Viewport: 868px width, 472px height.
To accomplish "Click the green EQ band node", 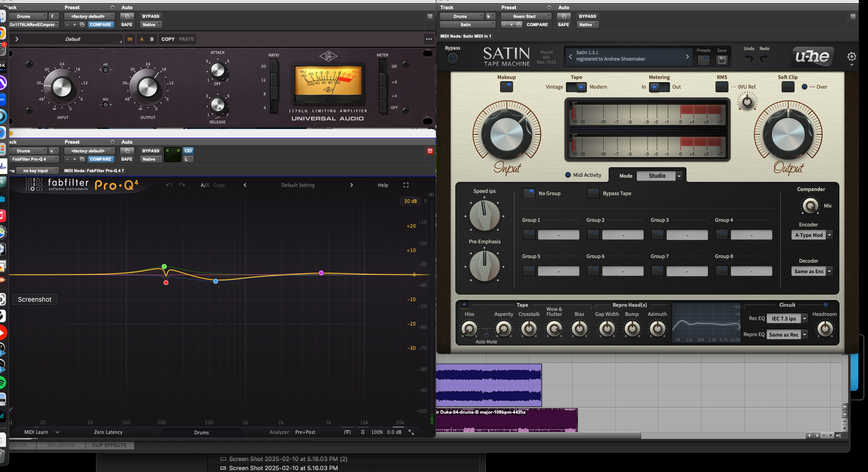I will point(164,267).
